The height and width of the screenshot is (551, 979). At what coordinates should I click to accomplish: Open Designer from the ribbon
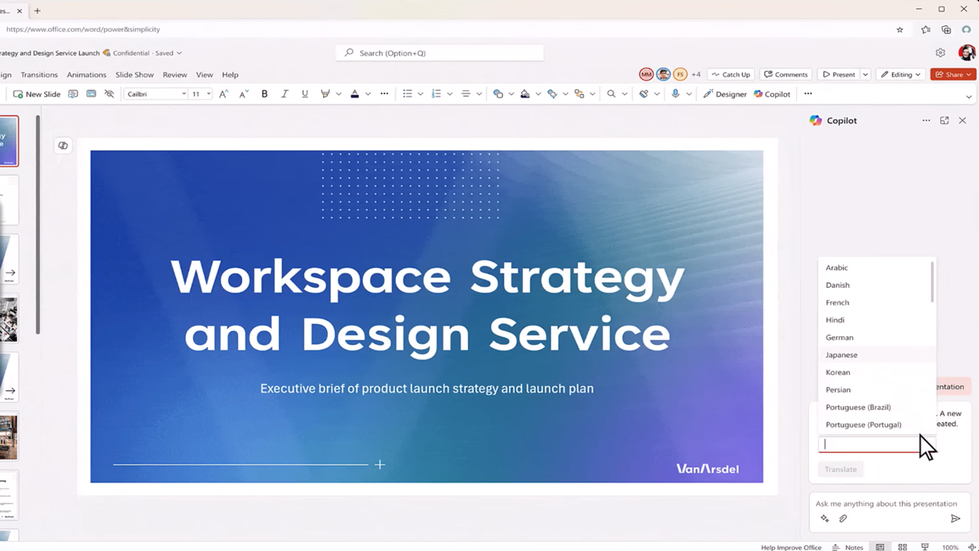[725, 94]
